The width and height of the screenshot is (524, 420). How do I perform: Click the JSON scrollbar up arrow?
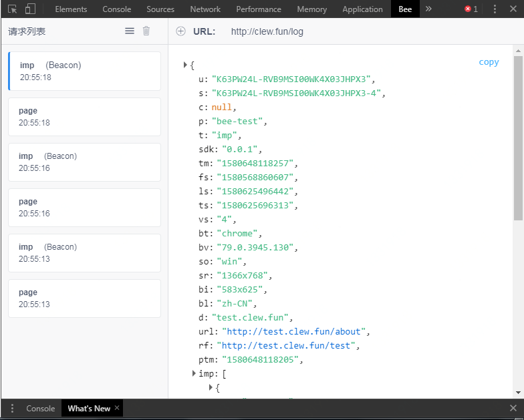pos(518,51)
